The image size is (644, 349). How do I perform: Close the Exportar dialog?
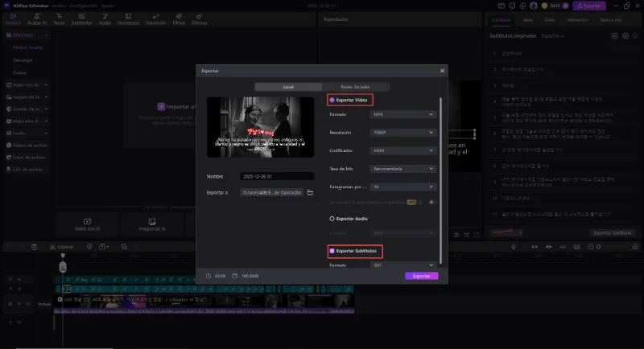[x=442, y=71]
